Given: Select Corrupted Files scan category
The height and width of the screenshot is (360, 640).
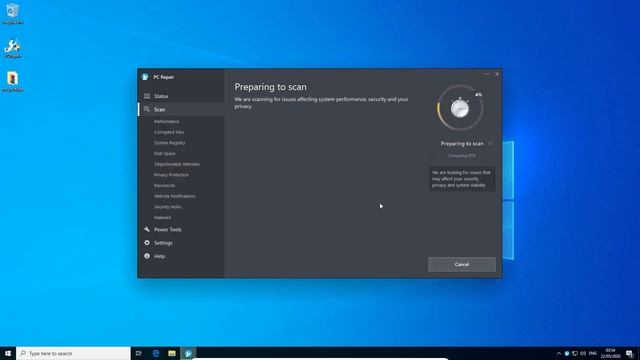Looking at the screenshot, I should [x=169, y=132].
